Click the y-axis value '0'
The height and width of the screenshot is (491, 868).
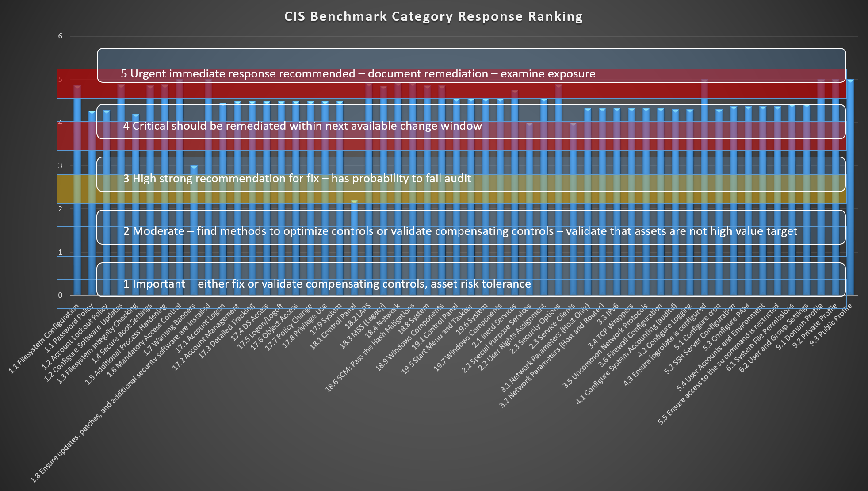coord(60,295)
